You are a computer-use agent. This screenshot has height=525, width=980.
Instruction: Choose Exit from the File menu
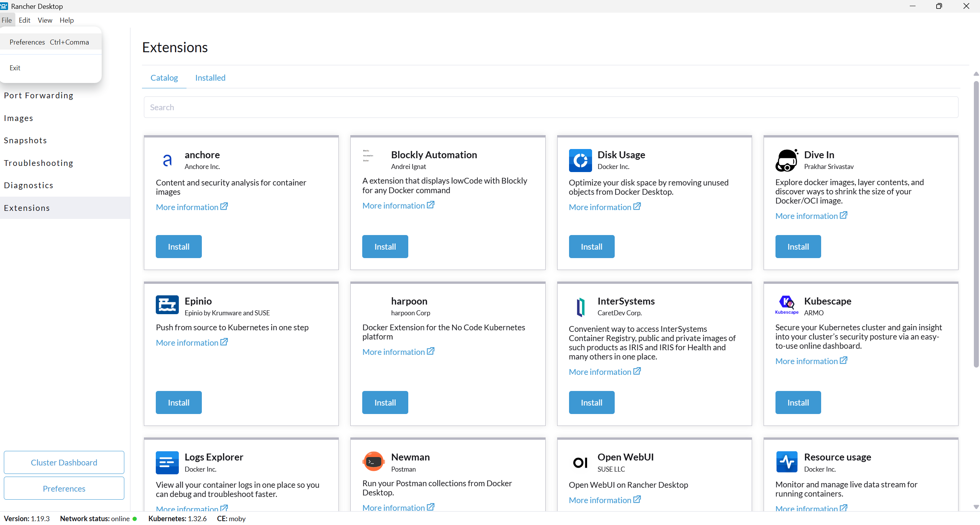pos(51,68)
